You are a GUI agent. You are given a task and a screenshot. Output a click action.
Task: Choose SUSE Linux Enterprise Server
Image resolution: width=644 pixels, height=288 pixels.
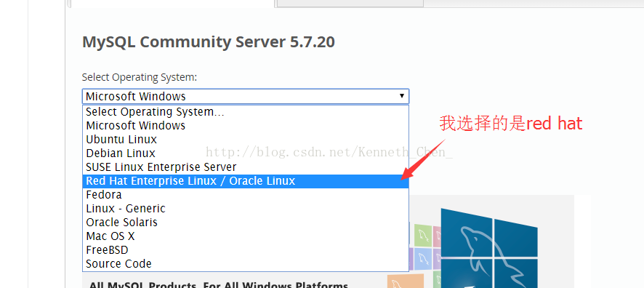(x=246, y=167)
